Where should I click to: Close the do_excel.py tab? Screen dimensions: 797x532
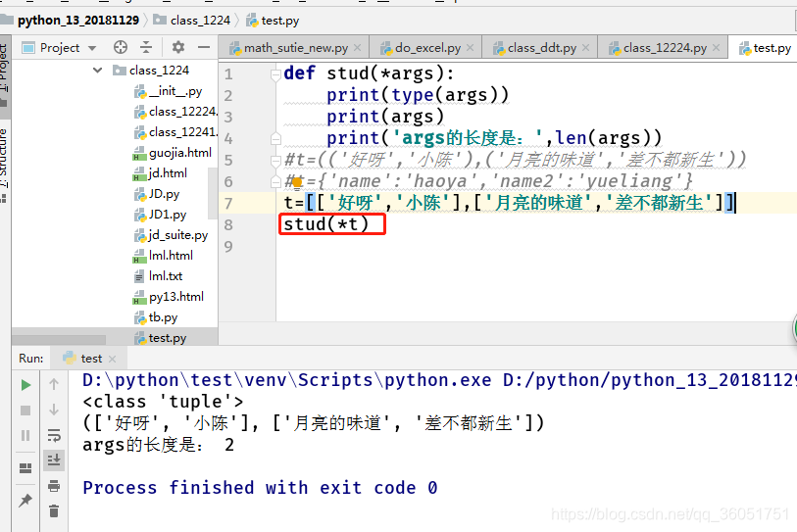pyautogui.click(x=471, y=48)
